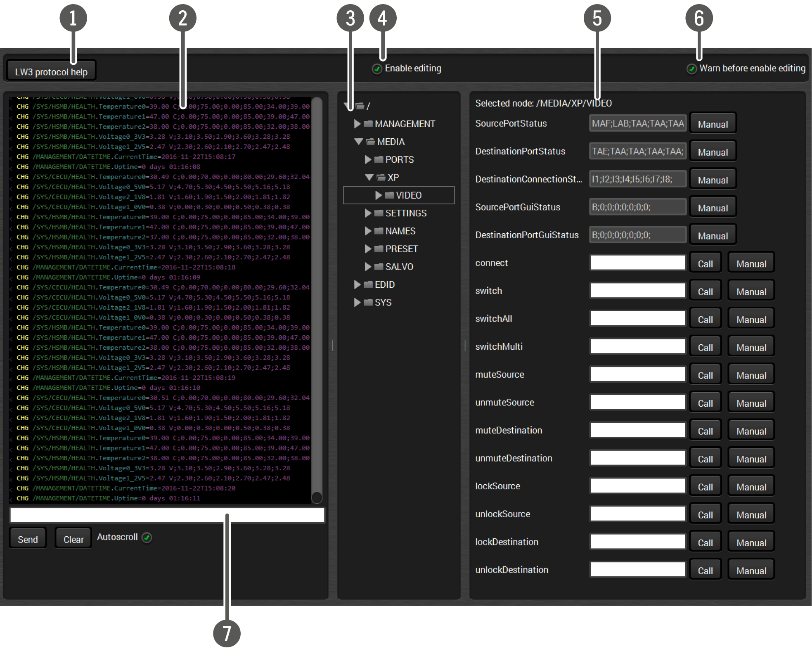Clear the terminal log
Image resolution: width=812 pixels, height=649 pixels.
73,539
